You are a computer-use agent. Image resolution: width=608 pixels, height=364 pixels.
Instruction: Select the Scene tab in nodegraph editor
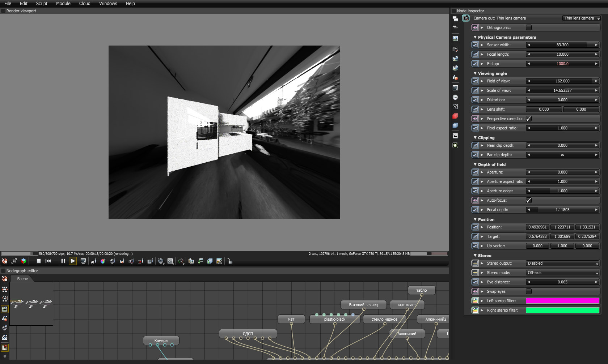(x=22, y=279)
